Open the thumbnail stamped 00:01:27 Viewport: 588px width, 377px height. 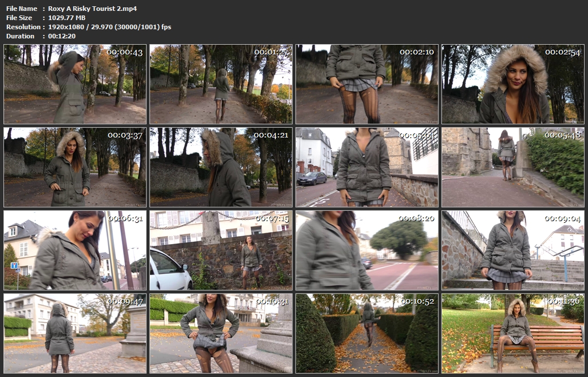[x=221, y=84]
